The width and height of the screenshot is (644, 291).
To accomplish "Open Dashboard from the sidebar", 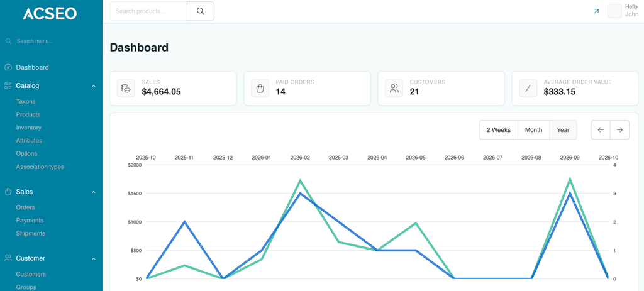I will pos(33,67).
